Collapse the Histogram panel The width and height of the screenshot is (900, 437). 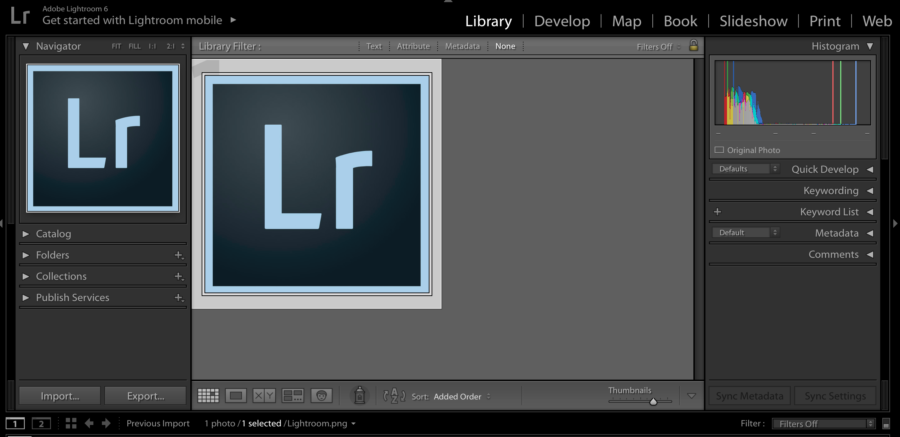point(870,46)
